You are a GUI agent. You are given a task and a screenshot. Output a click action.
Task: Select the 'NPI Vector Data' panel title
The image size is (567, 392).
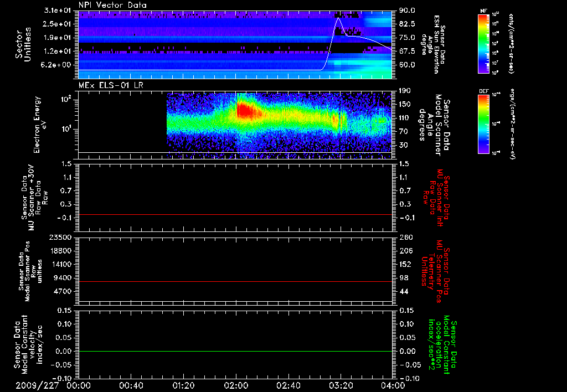click(x=112, y=5)
